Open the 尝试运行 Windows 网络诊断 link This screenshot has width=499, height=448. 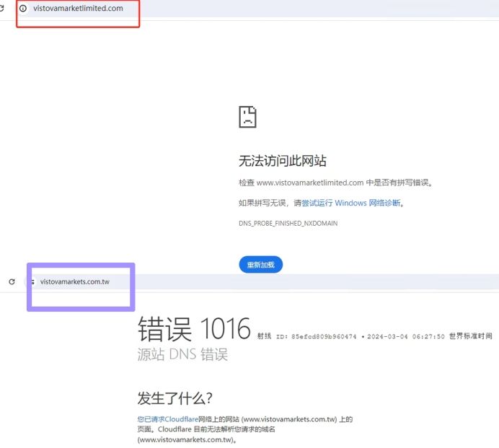point(350,203)
